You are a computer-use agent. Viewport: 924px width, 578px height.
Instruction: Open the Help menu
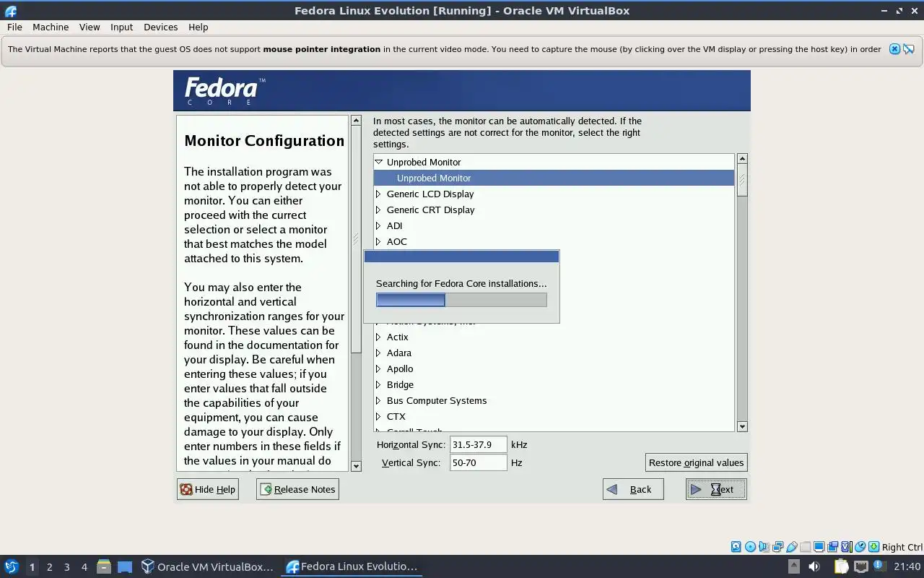198,27
